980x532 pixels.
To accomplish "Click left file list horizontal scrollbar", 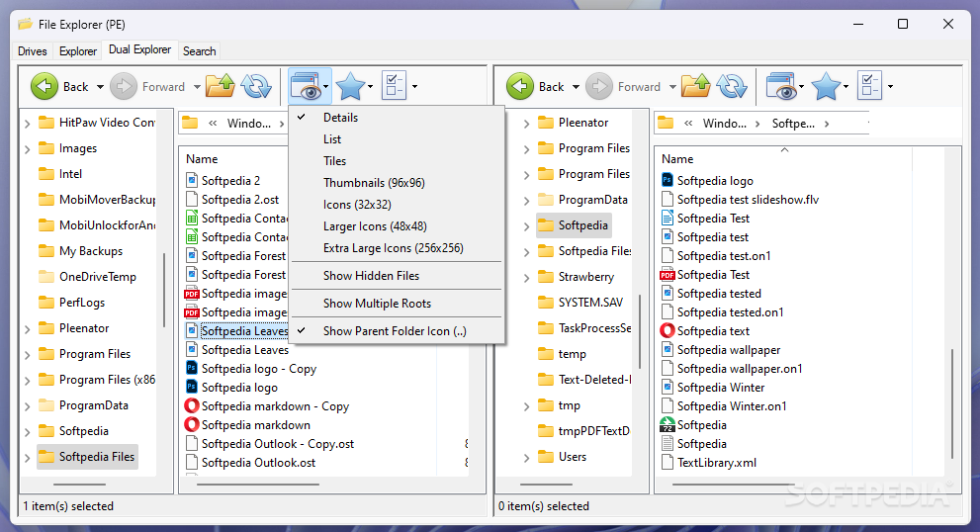I will [257, 484].
